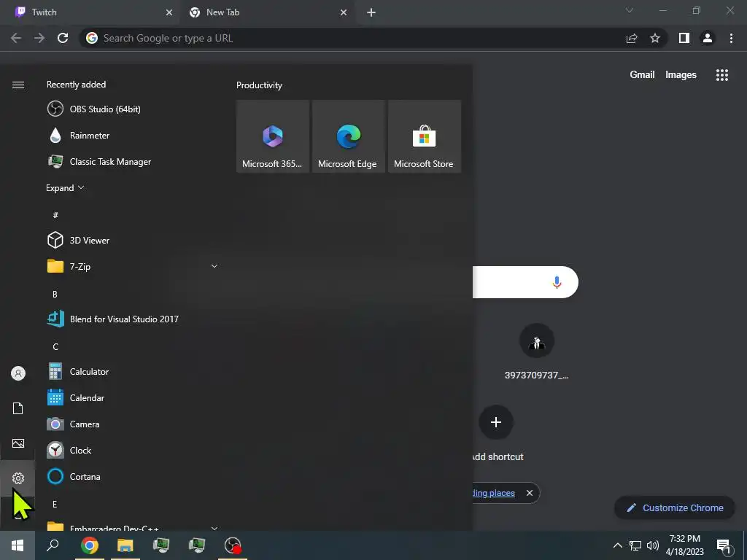Click the Chrome back arrow
Image resolution: width=747 pixels, height=560 pixels.
coord(16,38)
